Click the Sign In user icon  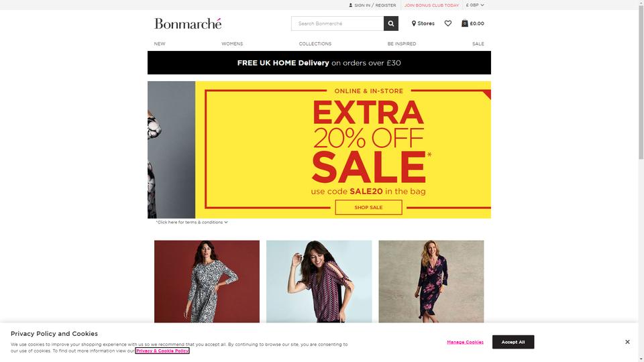350,5
